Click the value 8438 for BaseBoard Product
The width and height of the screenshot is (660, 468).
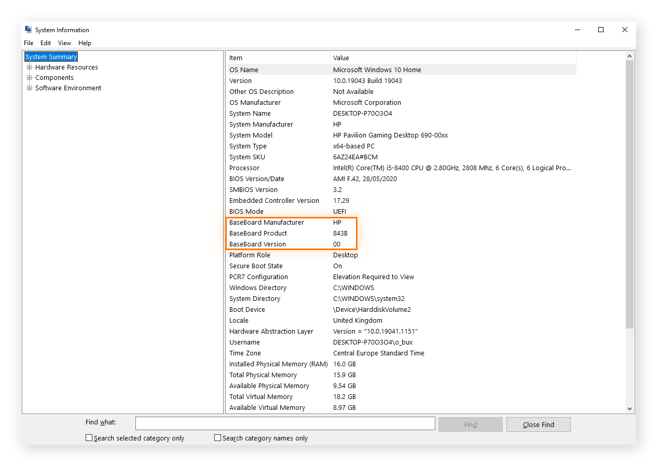[x=340, y=234]
